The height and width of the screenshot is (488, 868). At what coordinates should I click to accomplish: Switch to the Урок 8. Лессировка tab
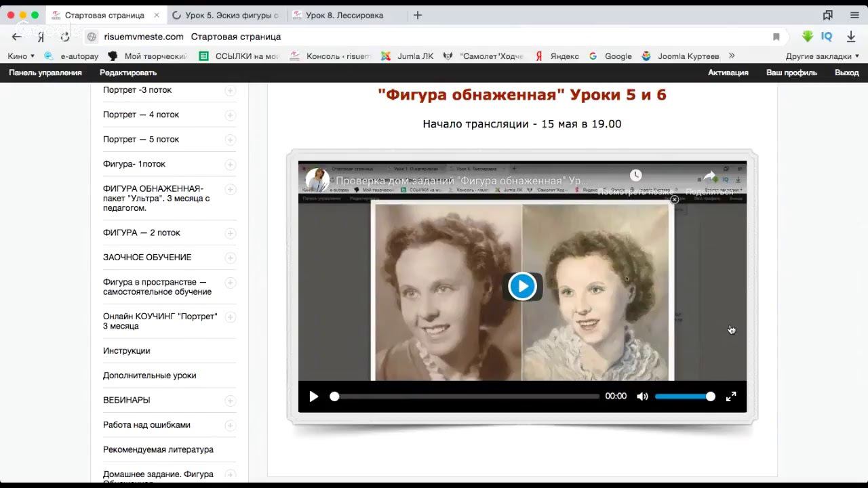[x=344, y=15]
